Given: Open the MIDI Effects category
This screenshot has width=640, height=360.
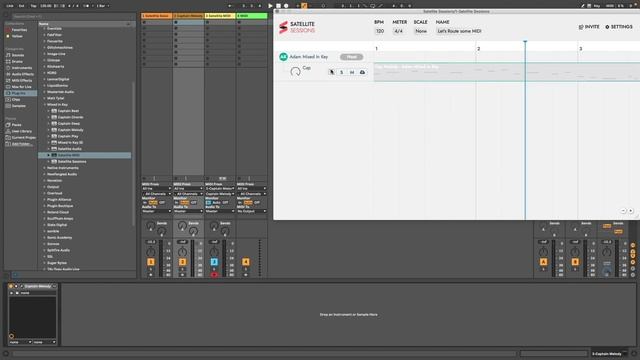Looking at the screenshot, I should pyautogui.click(x=22, y=80).
